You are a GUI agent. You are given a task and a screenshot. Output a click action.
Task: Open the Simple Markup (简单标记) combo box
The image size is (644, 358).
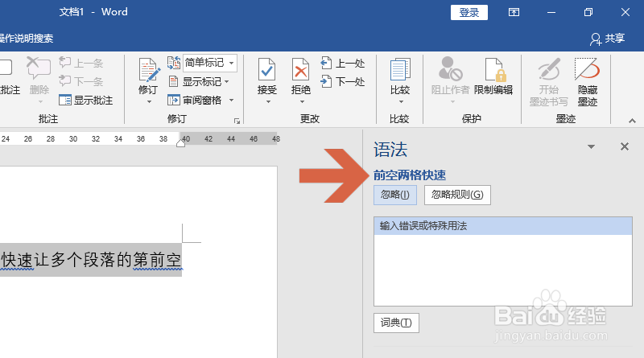[x=209, y=63]
